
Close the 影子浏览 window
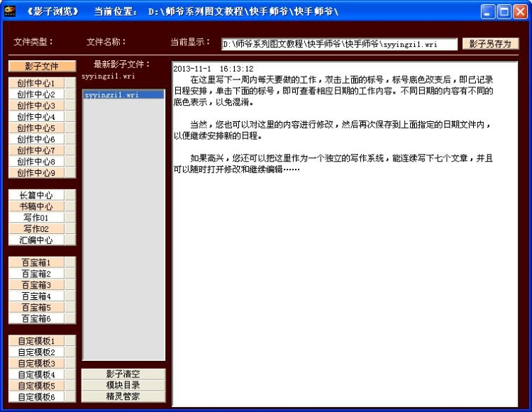click(520, 12)
